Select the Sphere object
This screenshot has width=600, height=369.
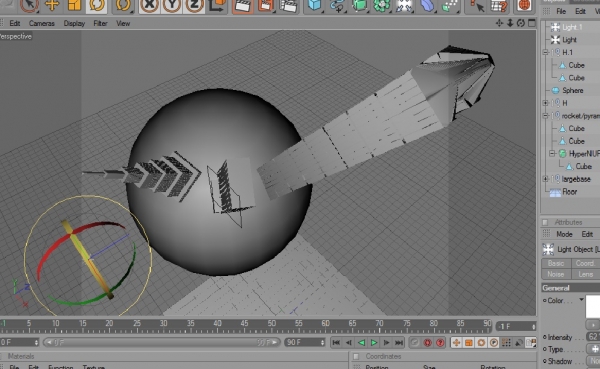(572, 90)
